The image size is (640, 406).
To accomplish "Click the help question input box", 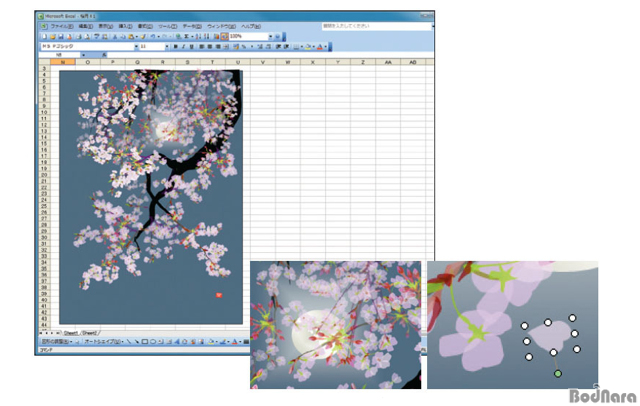I will pos(376,26).
